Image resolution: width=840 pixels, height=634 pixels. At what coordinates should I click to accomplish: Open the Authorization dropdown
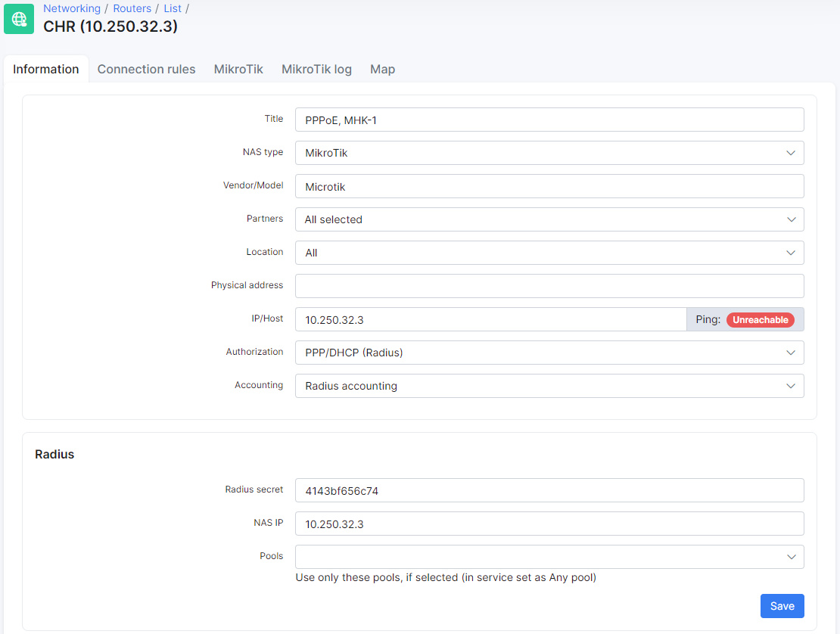[x=549, y=353]
